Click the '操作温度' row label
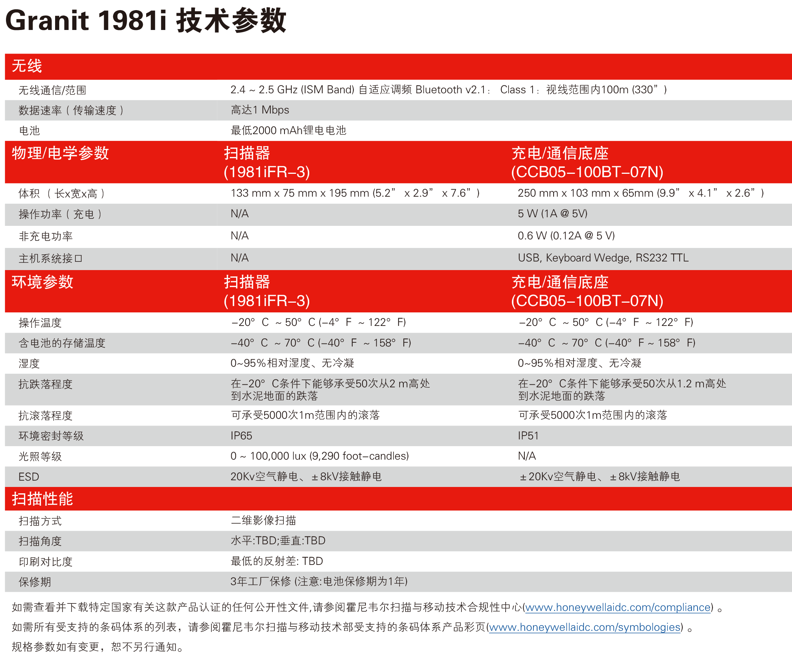Image resolution: width=792 pixels, height=672 pixels. pyautogui.click(x=40, y=323)
